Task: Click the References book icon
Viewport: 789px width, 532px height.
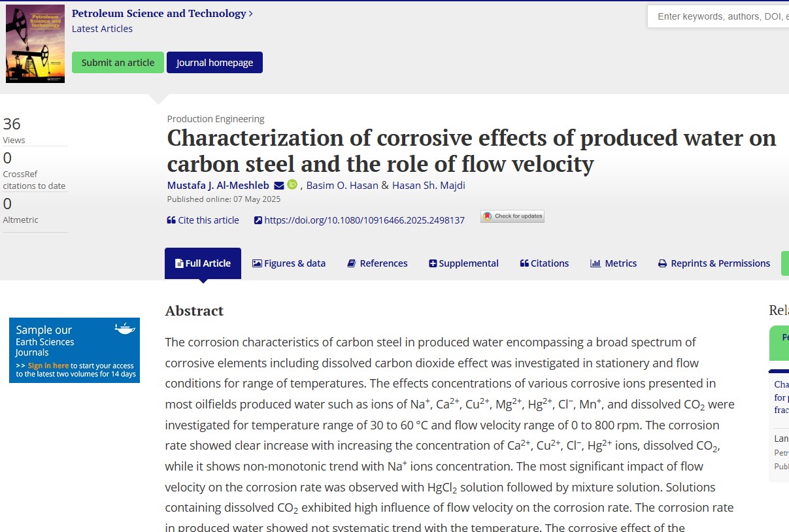Action: [352, 263]
